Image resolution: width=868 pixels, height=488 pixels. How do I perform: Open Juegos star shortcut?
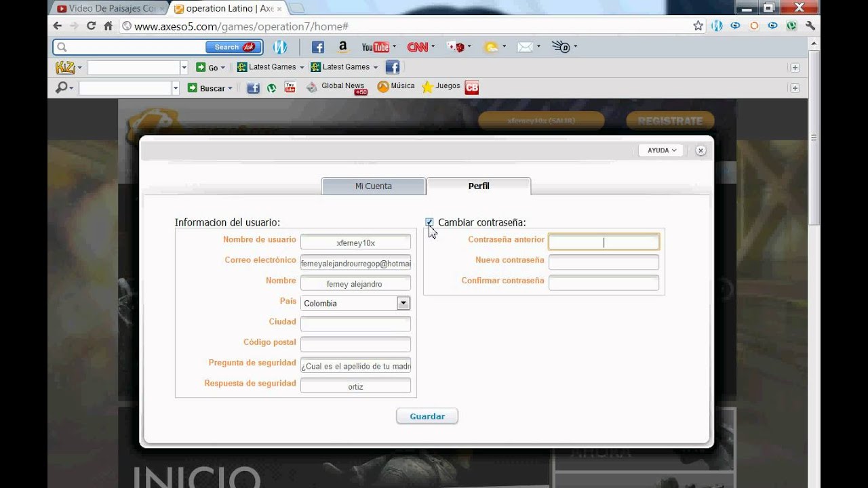pos(441,87)
